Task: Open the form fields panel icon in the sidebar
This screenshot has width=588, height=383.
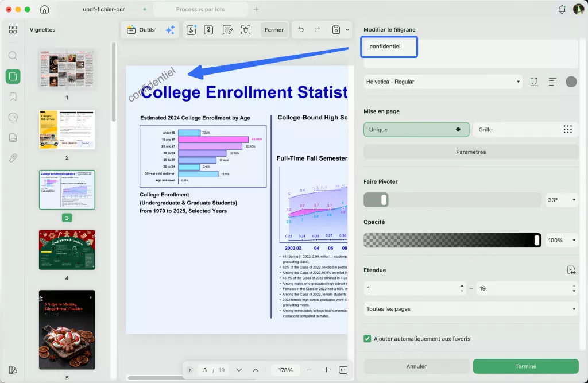Action: [13, 138]
